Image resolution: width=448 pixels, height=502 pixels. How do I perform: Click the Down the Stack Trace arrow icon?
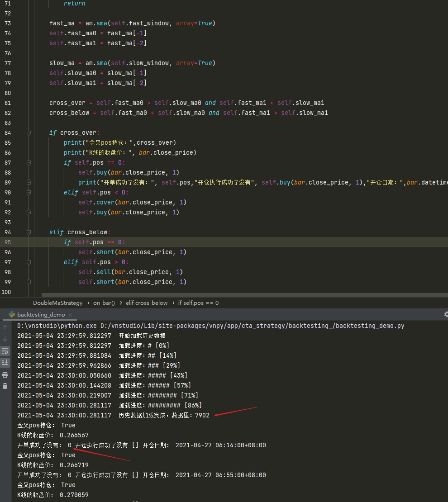tap(5, 339)
